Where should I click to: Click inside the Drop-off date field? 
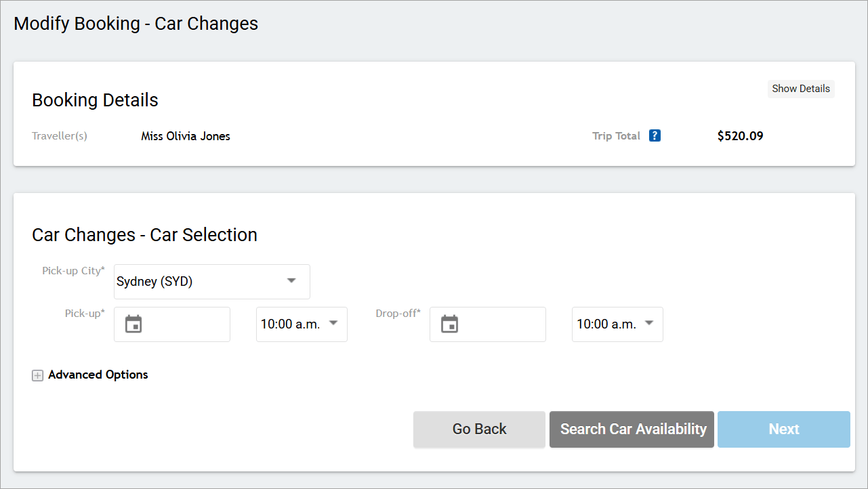[498, 324]
